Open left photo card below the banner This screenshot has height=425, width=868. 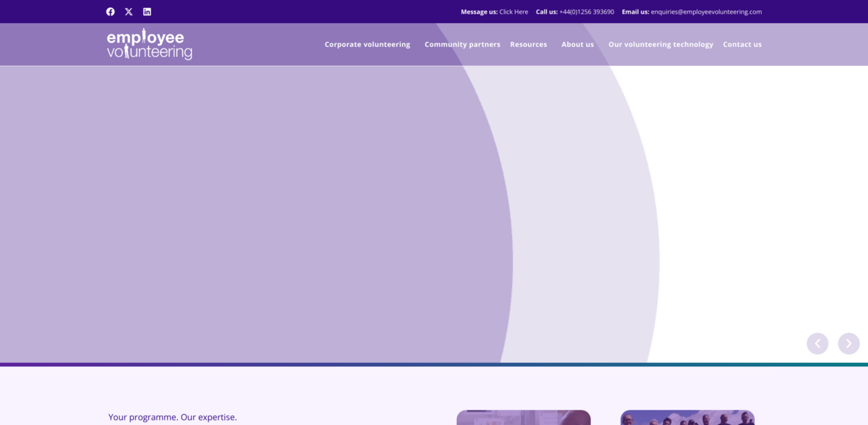[523, 418]
